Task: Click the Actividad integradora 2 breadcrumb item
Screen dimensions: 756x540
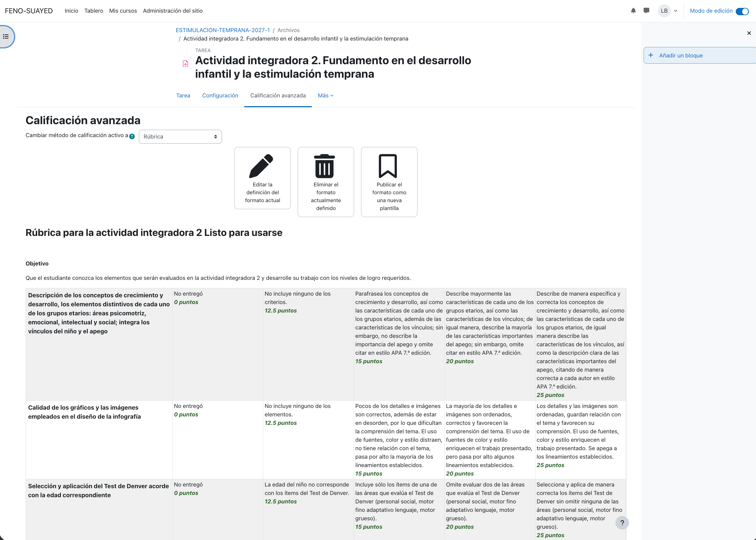Action: [x=296, y=39]
